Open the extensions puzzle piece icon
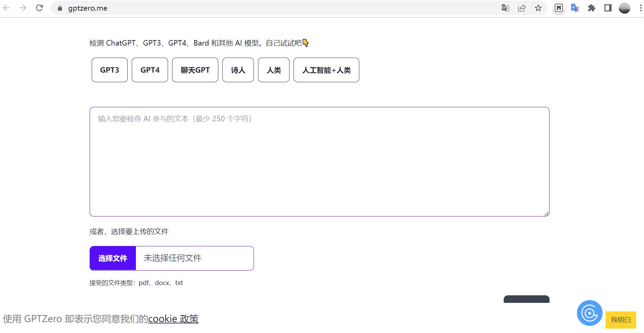This screenshot has width=644, height=333. [591, 8]
